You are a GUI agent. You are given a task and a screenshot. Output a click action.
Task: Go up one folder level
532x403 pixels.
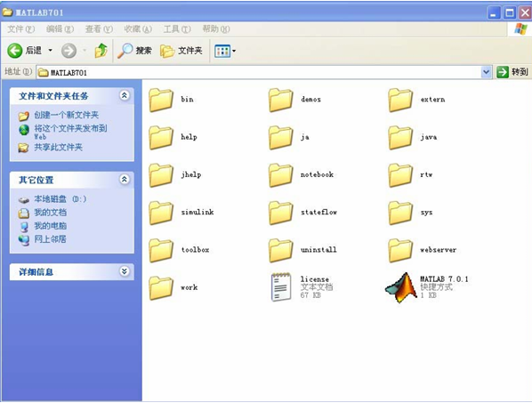(101, 51)
